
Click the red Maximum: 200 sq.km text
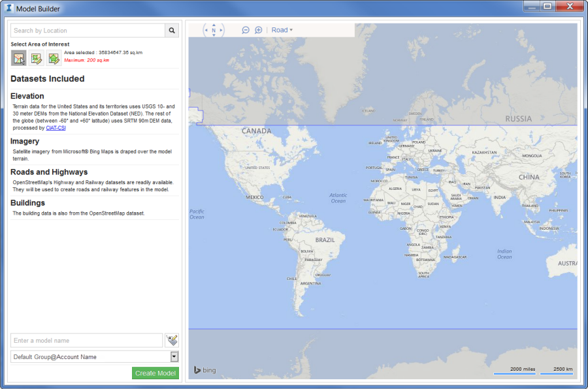coord(87,60)
